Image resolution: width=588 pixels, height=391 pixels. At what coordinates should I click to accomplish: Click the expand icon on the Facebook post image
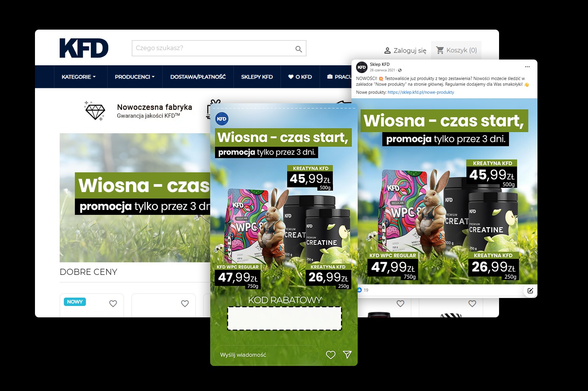pos(530,290)
